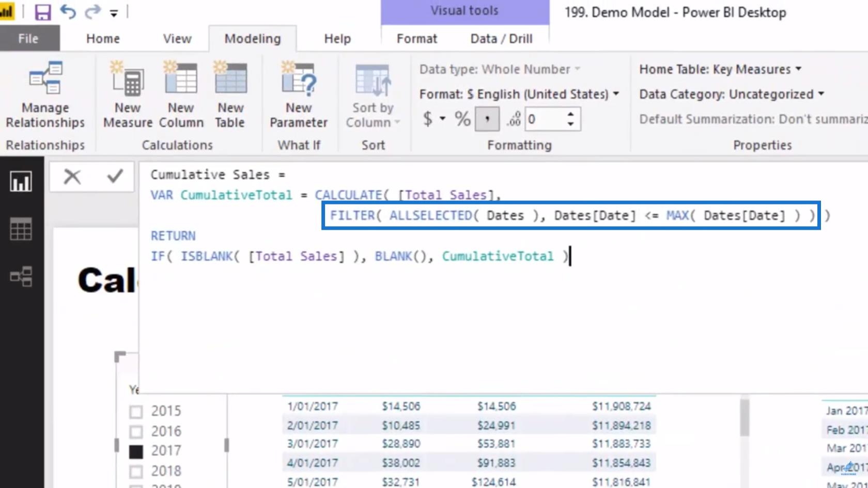This screenshot has width=868, height=488.
Task: Apply percentage format icon
Action: pyautogui.click(x=462, y=119)
